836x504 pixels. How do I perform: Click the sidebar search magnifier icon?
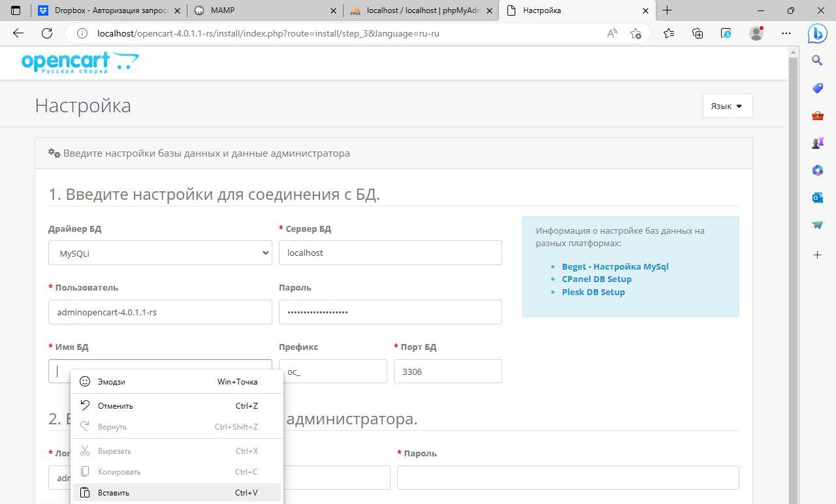tap(817, 61)
